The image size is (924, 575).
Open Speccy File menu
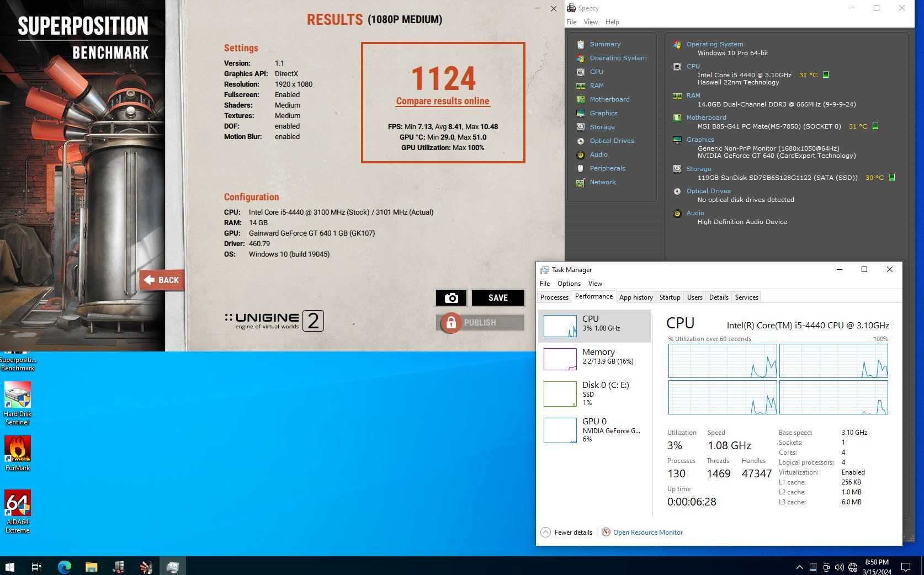pos(571,22)
